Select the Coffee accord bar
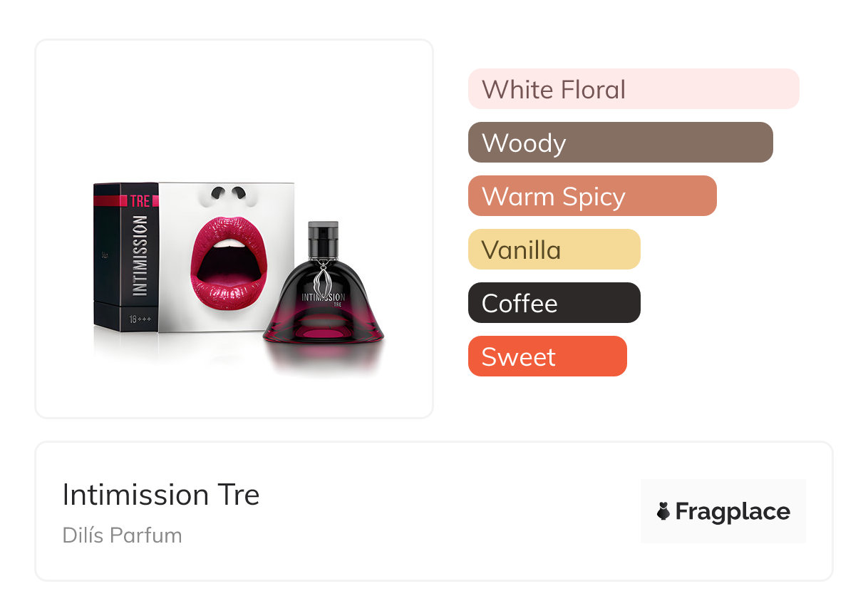 554,303
